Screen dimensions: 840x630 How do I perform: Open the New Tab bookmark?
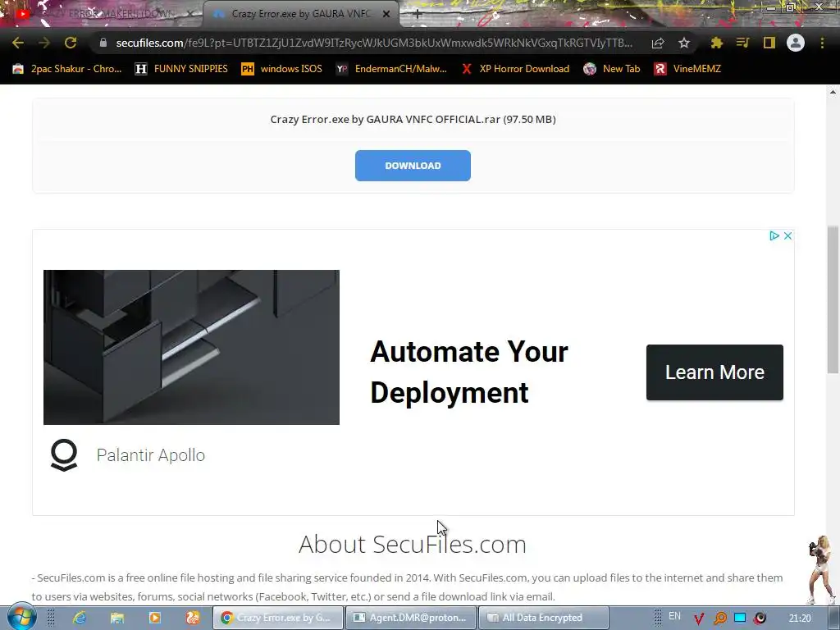click(x=612, y=69)
